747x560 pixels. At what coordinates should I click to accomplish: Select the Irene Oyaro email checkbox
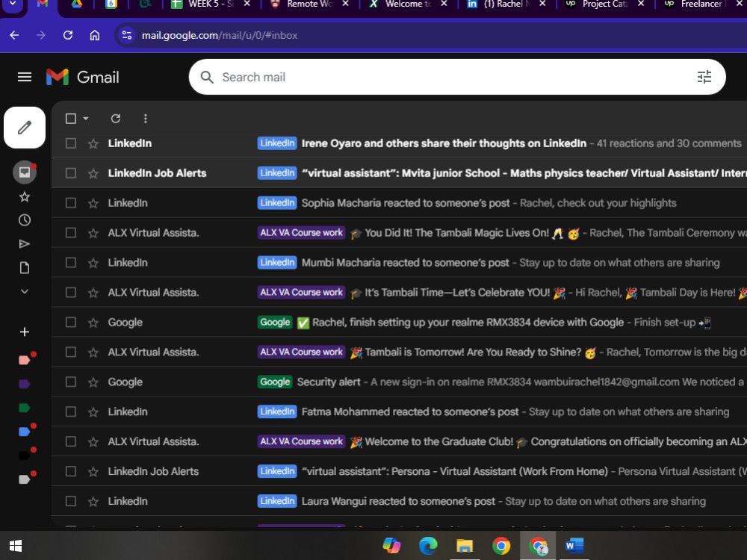[x=70, y=143]
